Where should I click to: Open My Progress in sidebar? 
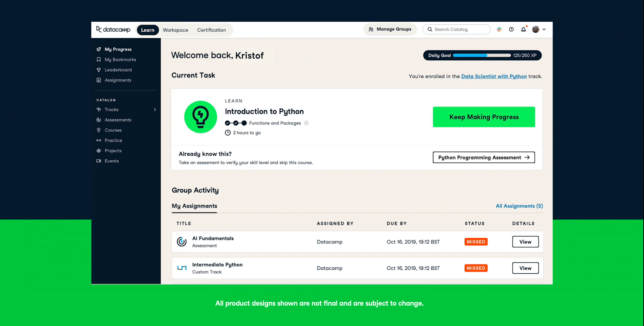pos(118,49)
